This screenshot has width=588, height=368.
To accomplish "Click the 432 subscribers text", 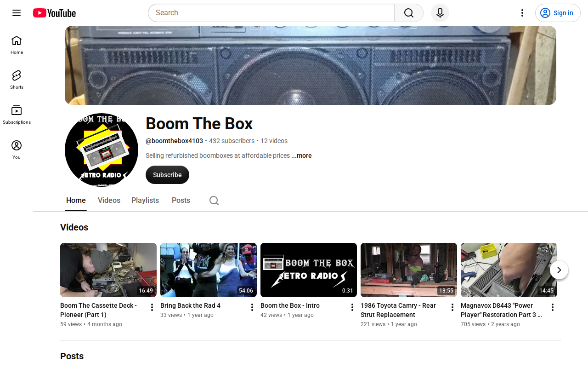I will 232,141.
